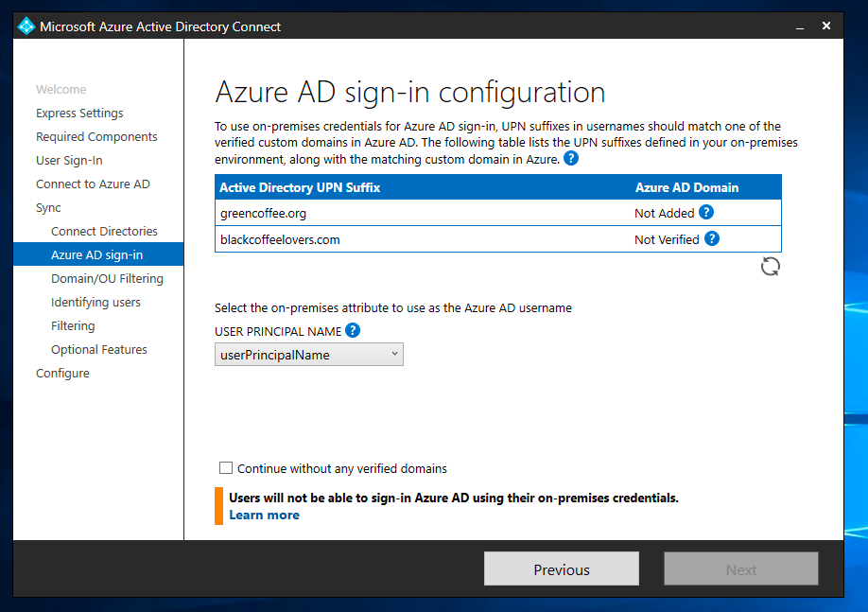The image size is (868, 612).
Task: Open help for USER PRINCIPAL NAME
Action: tap(353, 331)
